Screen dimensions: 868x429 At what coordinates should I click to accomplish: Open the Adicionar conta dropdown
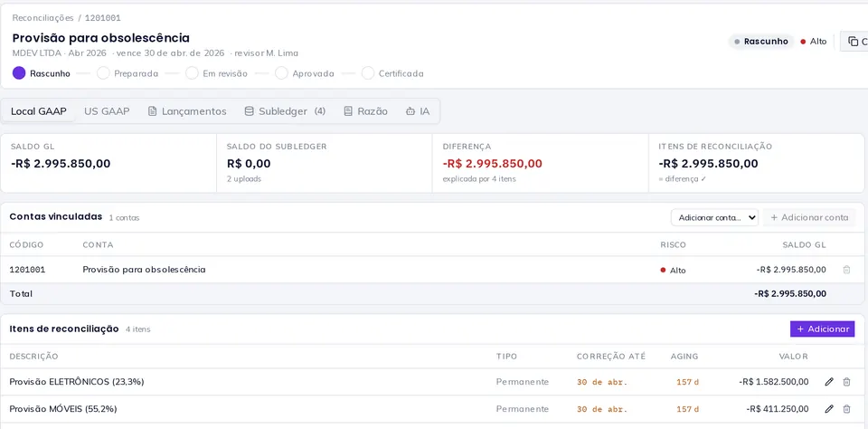tap(714, 218)
